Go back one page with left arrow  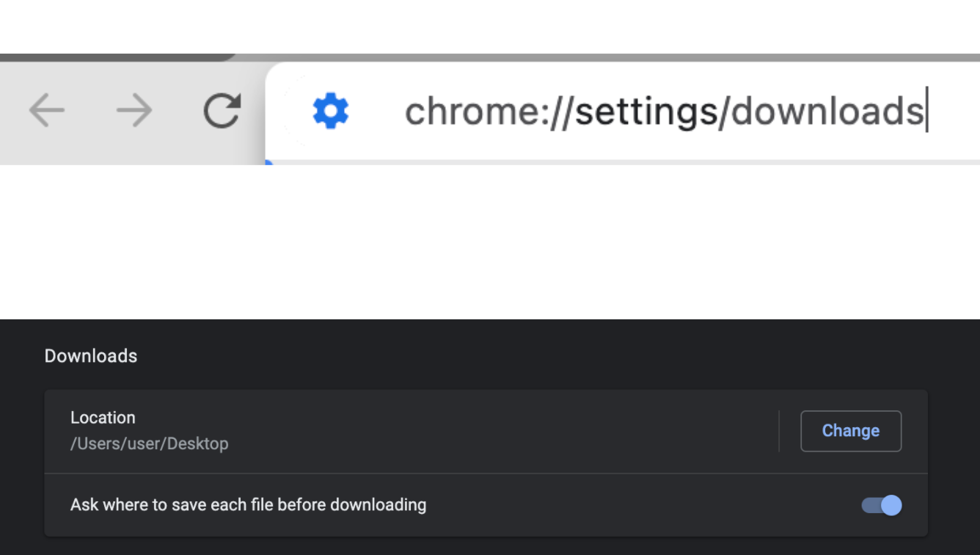pos(47,111)
